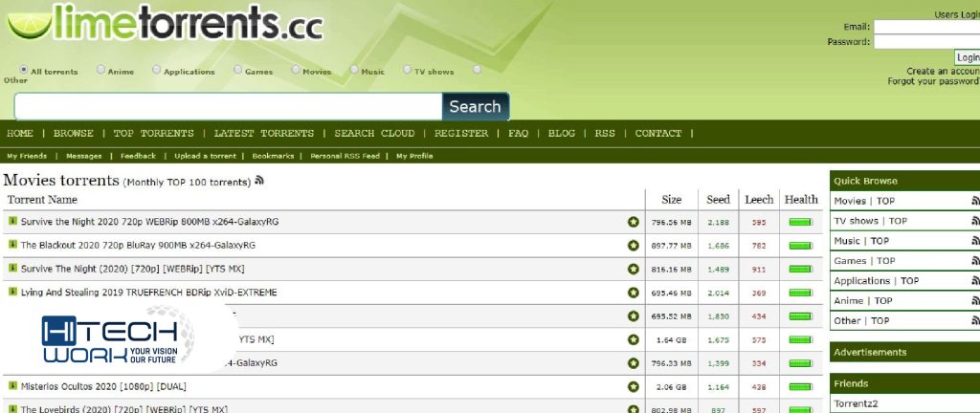Click the torrent search input field
The height and width of the screenshot is (413, 980).
coord(228,107)
